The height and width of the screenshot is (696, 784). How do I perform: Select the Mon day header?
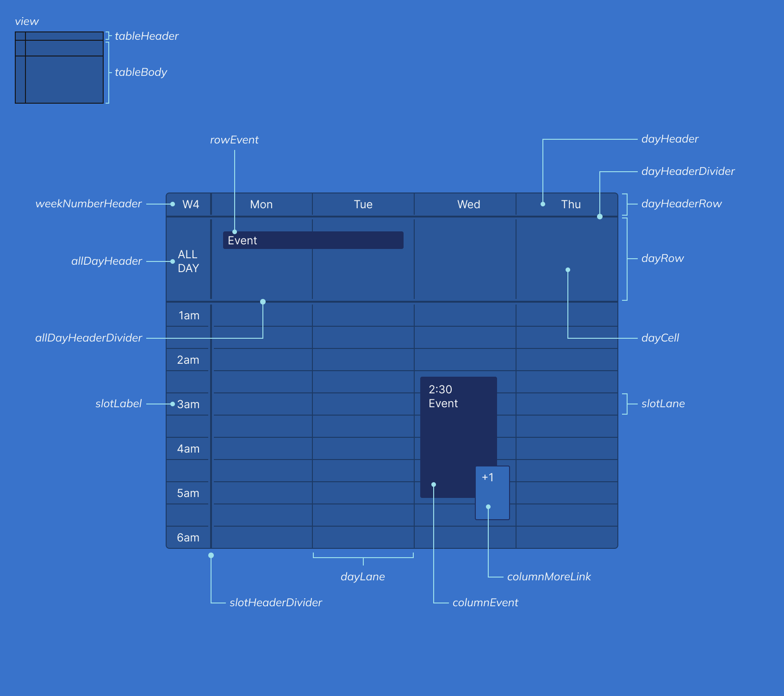261,204
